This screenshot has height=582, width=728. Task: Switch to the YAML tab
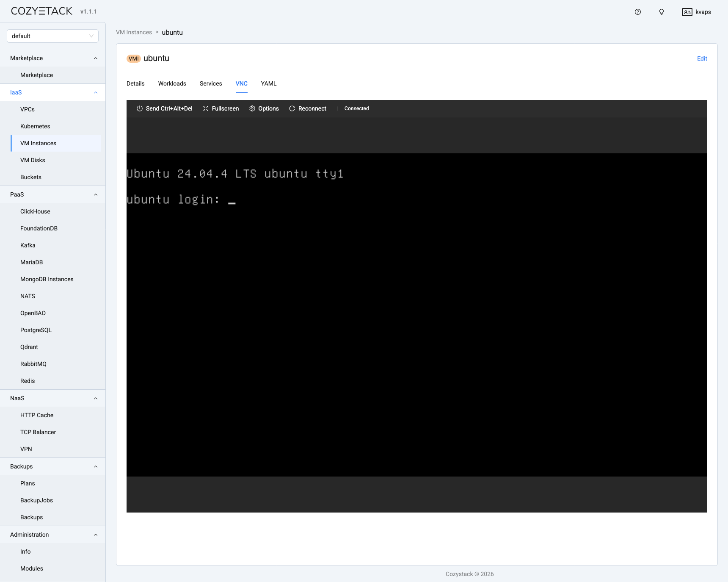268,83
